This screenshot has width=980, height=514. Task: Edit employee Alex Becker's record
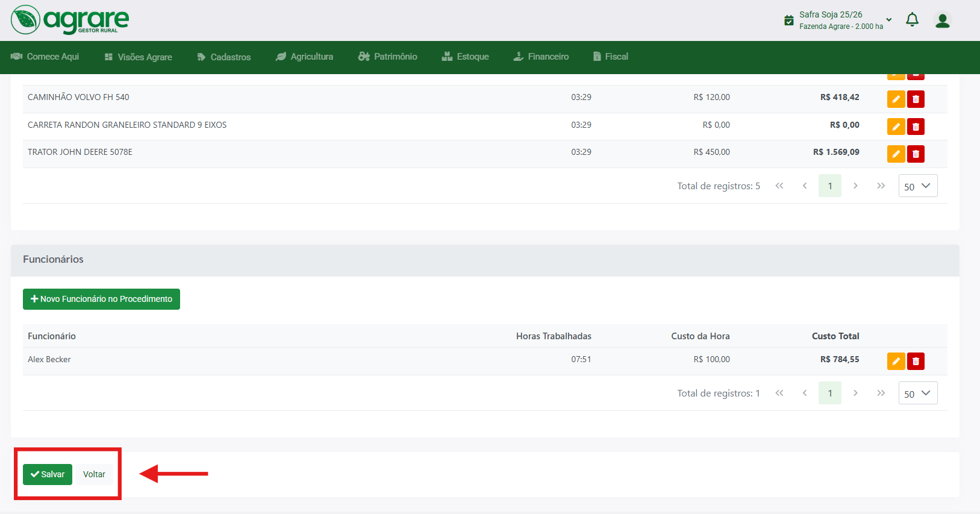[896, 361]
